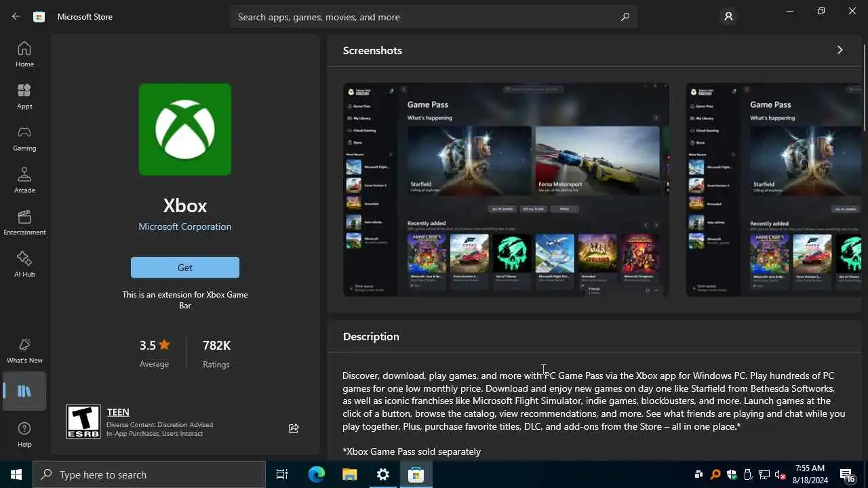Launch Microsoft Edge from taskbar
This screenshot has width=868, height=488.
click(317, 474)
